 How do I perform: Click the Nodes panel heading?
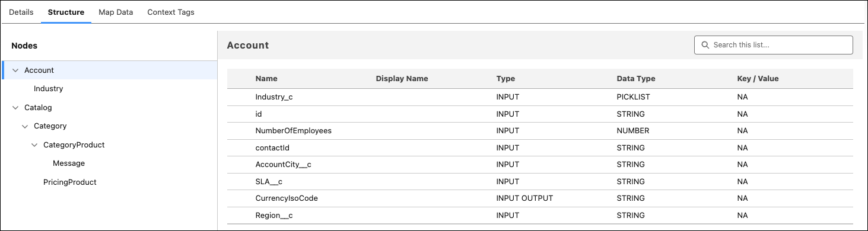tap(24, 46)
